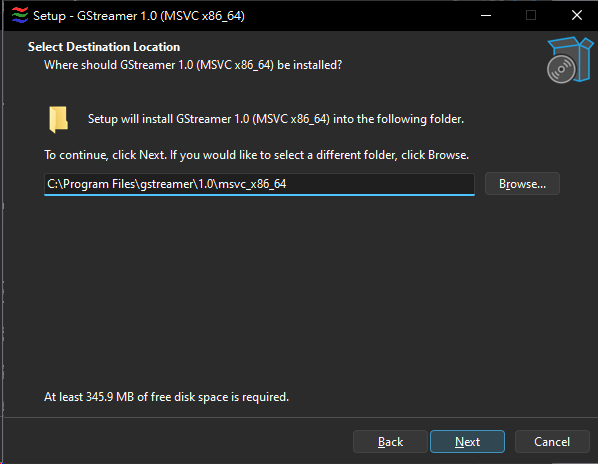The width and height of the screenshot is (598, 464).
Task: Click the separator line above navigation buttons
Action: (x=299, y=417)
